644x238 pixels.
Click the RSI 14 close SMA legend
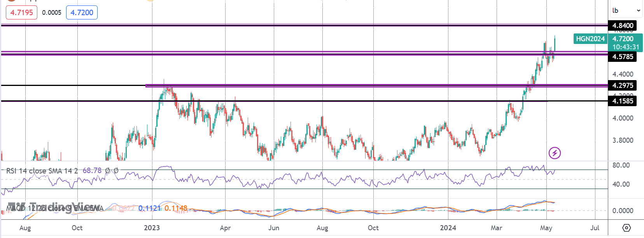[42, 171]
